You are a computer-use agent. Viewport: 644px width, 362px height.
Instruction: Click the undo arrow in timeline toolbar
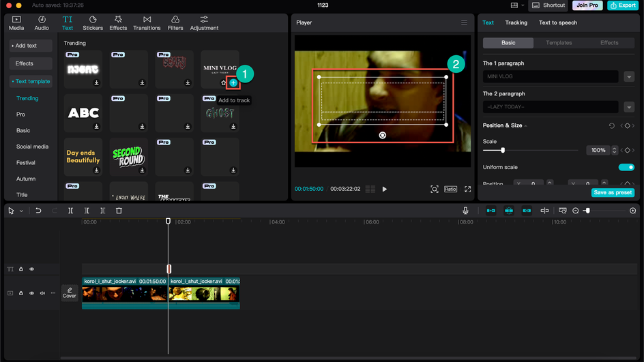click(38, 211)
